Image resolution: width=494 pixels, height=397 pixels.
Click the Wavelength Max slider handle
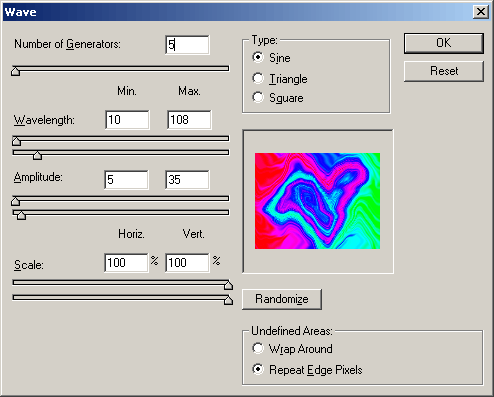37,155
